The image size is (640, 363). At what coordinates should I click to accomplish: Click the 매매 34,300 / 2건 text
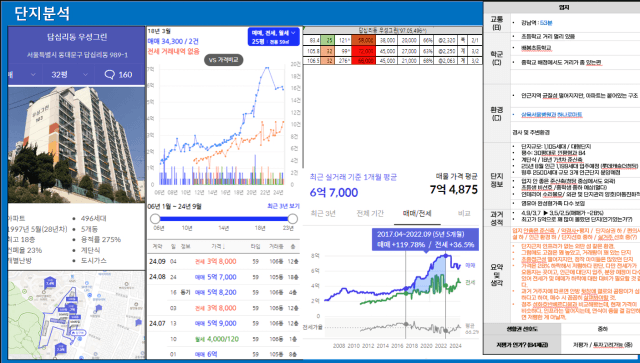tap(173, 41)
